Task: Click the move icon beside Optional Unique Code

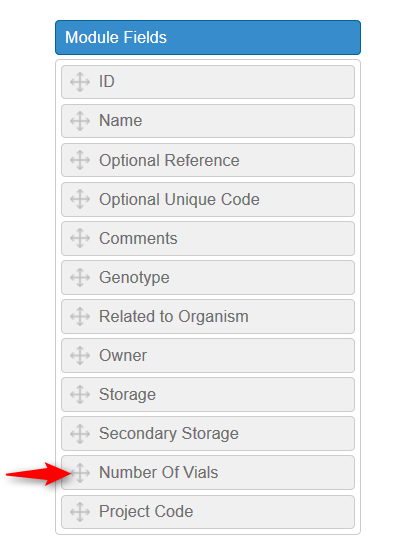Action: click(x=80, y=199)
